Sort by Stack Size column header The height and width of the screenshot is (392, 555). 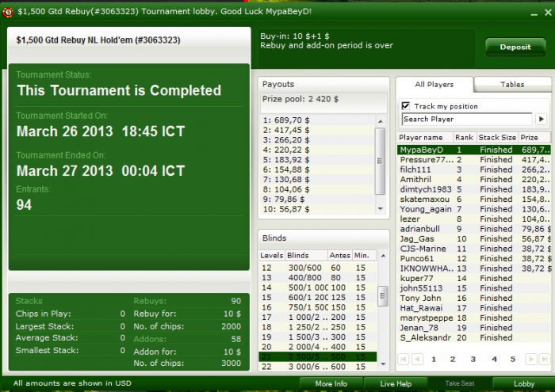(x=497, y=138)
